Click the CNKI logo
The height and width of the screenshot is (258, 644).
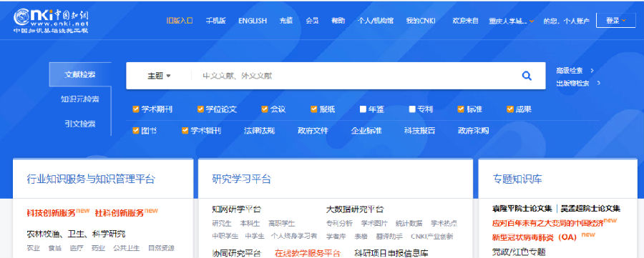[51, 21]
